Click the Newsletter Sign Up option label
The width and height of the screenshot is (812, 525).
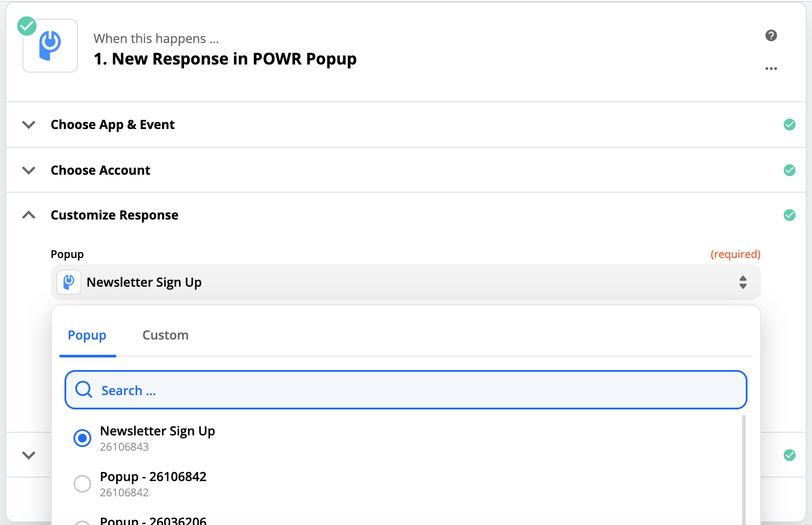pos(158,431)
